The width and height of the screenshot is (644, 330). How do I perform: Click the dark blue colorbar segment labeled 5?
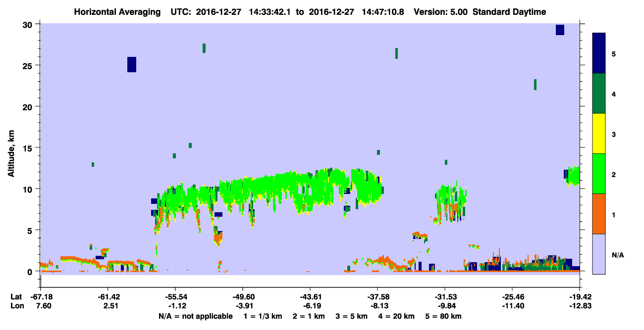point(599,53)
